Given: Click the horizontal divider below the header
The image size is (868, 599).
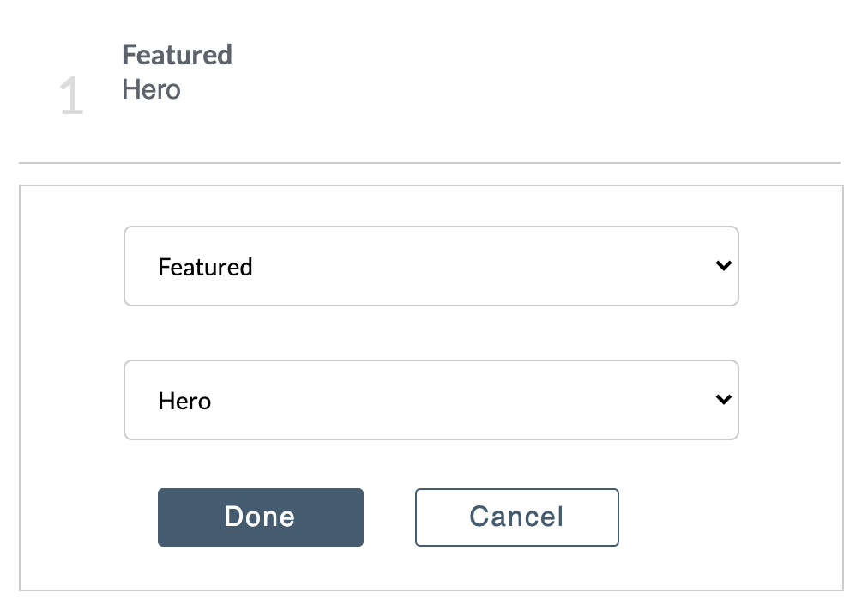Looking at the screenshot, I should pos(429,162).
